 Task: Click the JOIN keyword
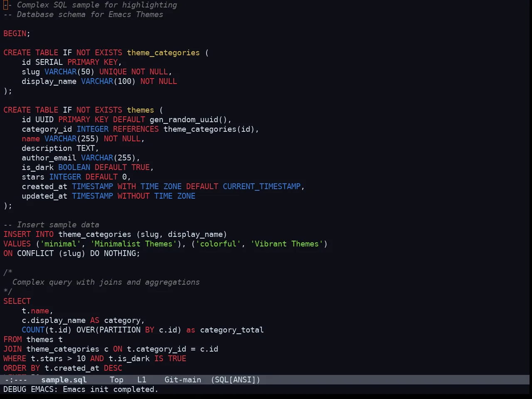click(x=12, y=349)
